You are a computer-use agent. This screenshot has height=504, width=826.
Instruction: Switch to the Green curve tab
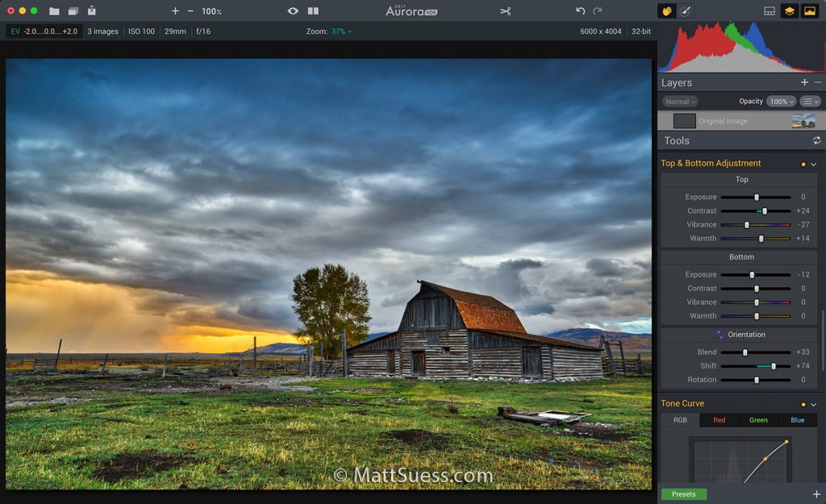[758, 420]
